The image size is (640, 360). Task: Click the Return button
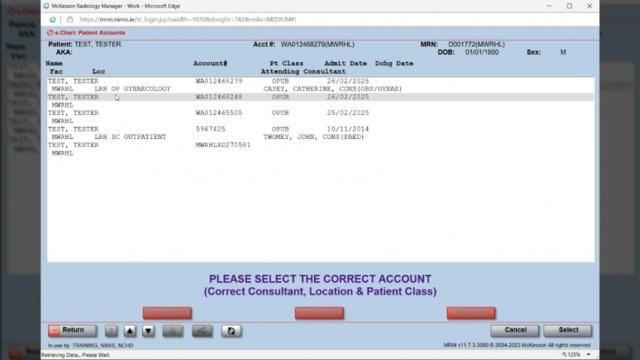point(72,330)
